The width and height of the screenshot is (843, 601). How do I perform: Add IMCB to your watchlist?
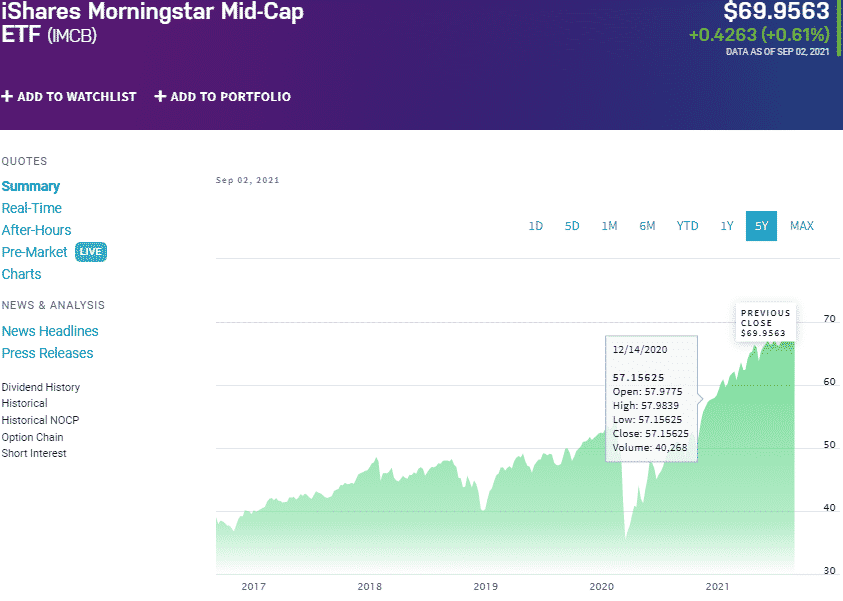point(70,96)
